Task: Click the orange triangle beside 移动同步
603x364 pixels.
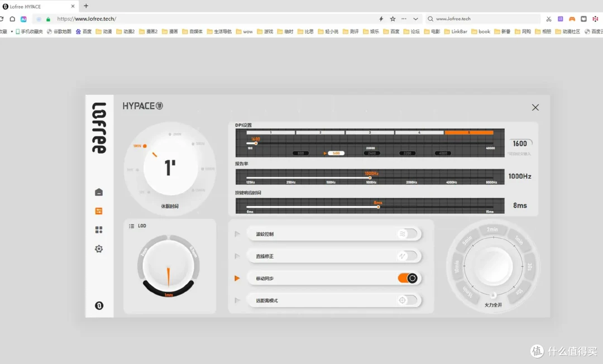Action: click(x=237, y=278)
